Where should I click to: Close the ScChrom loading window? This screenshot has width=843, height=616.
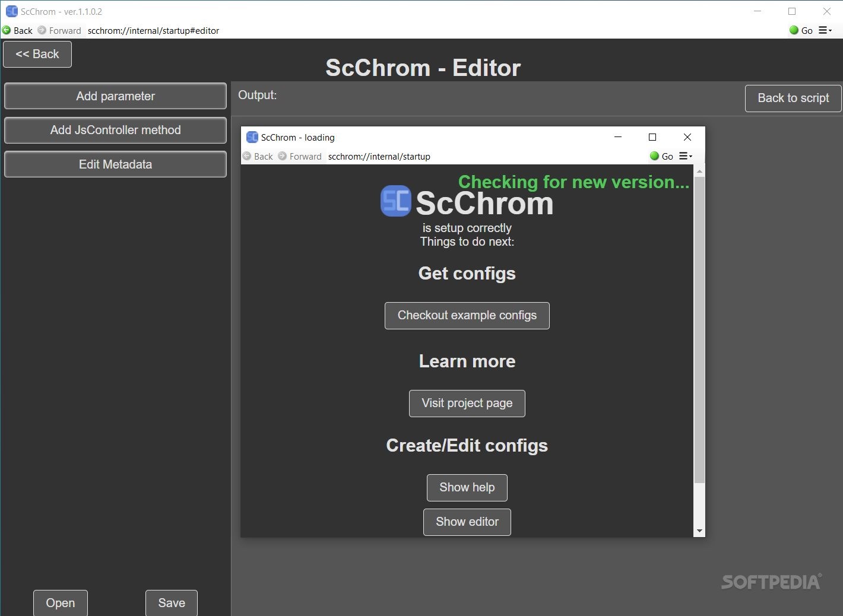[x=687, y=137]
